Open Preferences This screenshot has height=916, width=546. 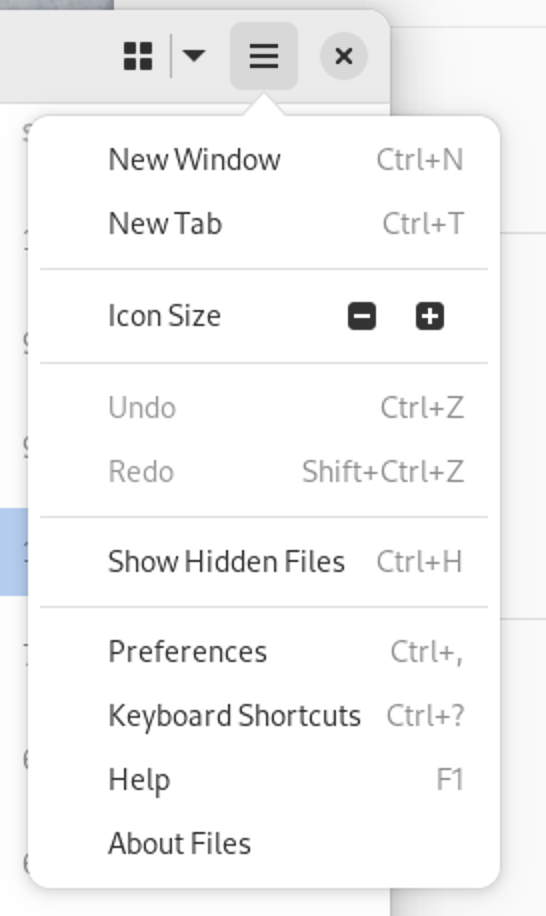[x=264, y=651]
